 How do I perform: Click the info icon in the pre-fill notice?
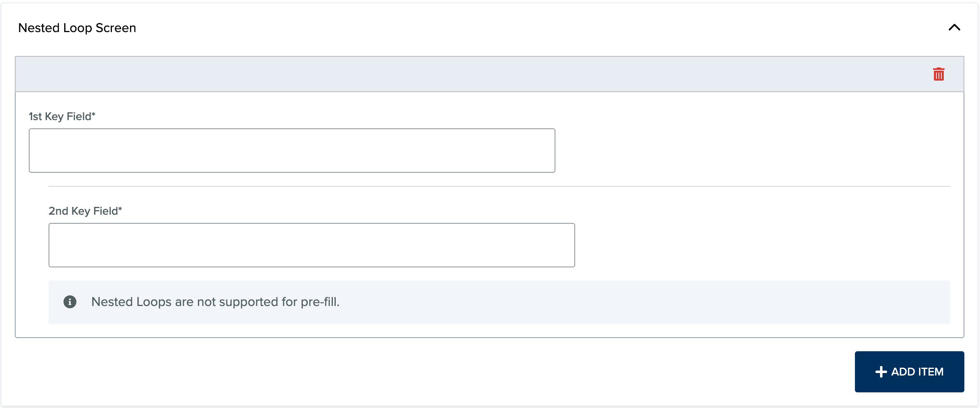tap(70, 302)
